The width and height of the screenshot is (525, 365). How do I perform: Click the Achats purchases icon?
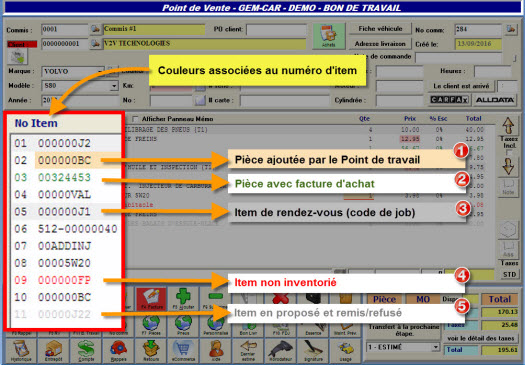click(328, 36)
